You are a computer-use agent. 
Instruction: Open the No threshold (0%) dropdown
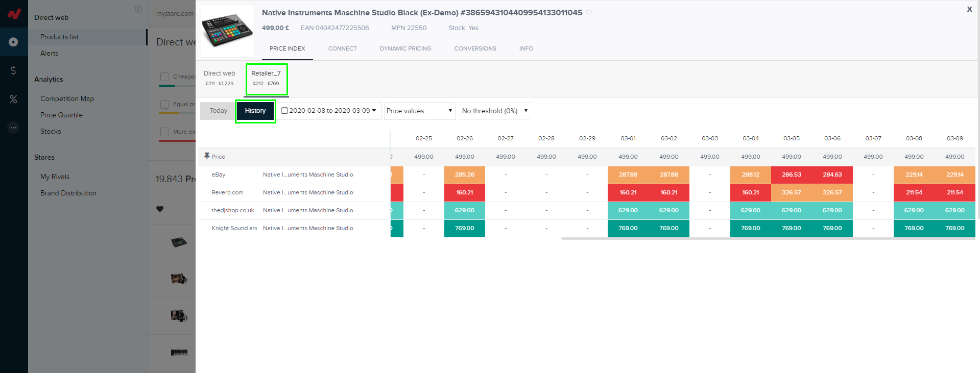tap(495, 111)
